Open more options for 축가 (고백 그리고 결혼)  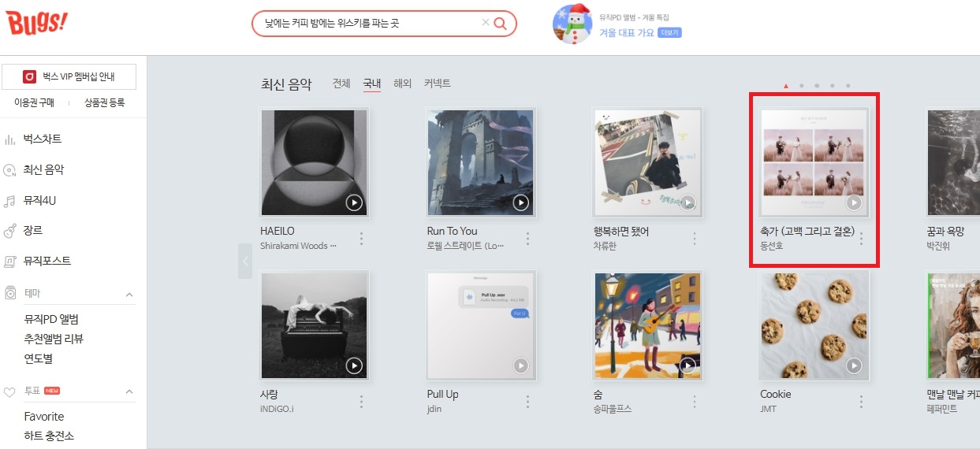[x=861, y=239]
